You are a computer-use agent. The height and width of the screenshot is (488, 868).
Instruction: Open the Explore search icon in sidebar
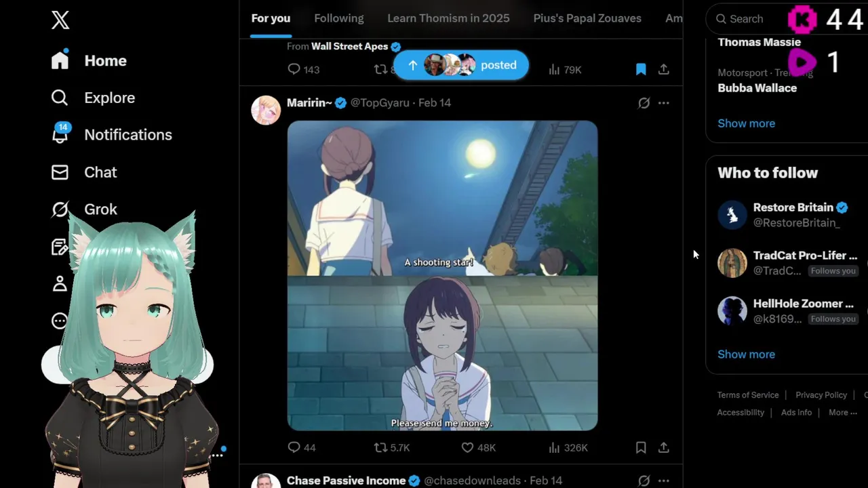click(x=60, y=98)
